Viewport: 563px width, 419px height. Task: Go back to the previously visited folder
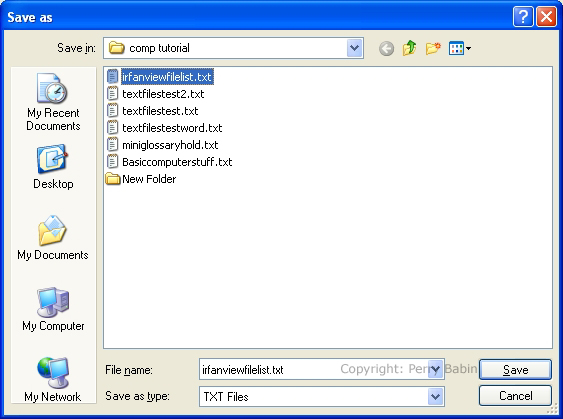tap(386, 48)
